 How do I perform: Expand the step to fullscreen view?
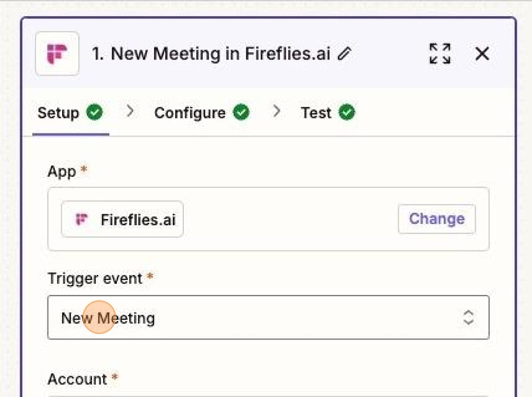coord(439,54)
